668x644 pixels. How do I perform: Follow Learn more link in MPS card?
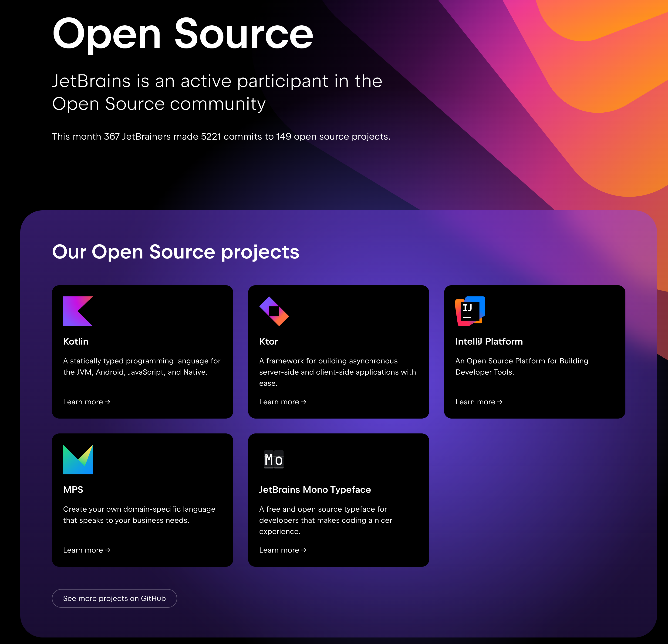click(x=87, y=550)
